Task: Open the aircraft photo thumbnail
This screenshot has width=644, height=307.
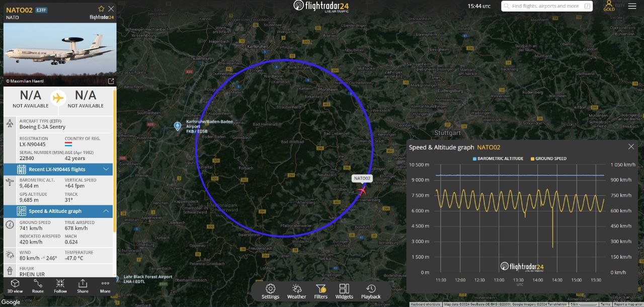Action: click(60, 54)
